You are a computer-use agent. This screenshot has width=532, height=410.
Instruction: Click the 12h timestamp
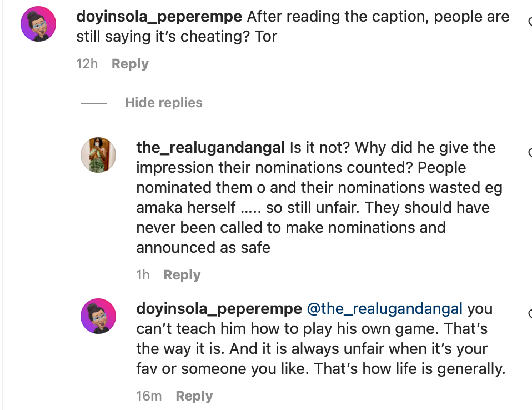click(x=87, y=64)
